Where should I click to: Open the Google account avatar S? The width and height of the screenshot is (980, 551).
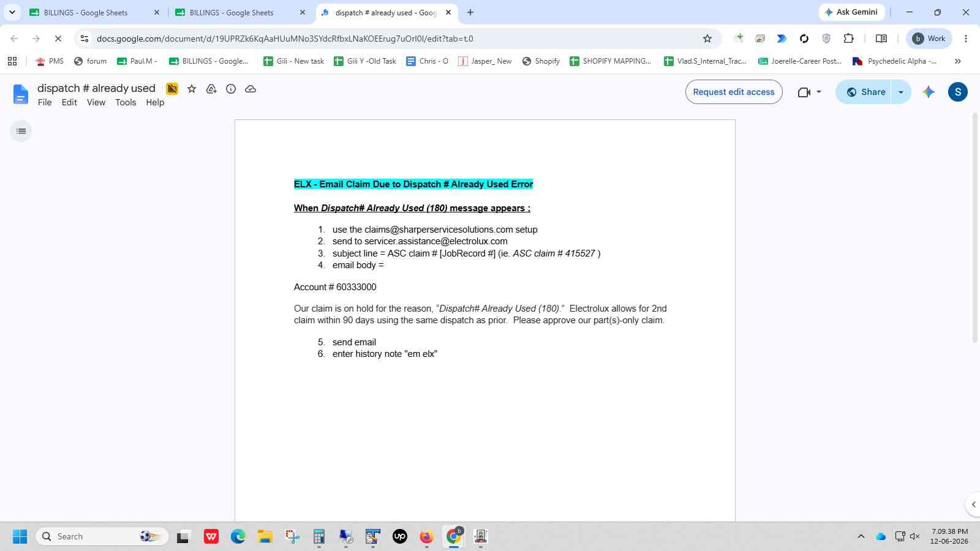pyautogui.click(x=958, y=92)
